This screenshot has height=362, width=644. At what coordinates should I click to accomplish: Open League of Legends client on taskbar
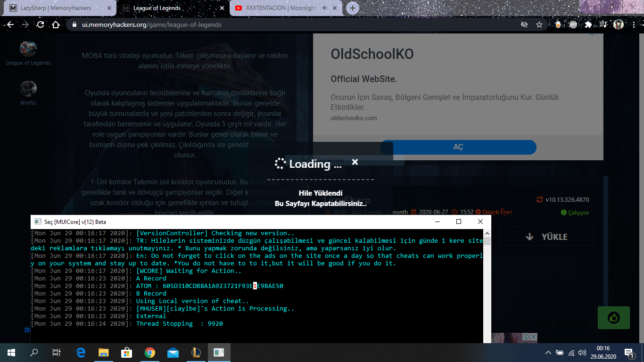click(196, 352)
